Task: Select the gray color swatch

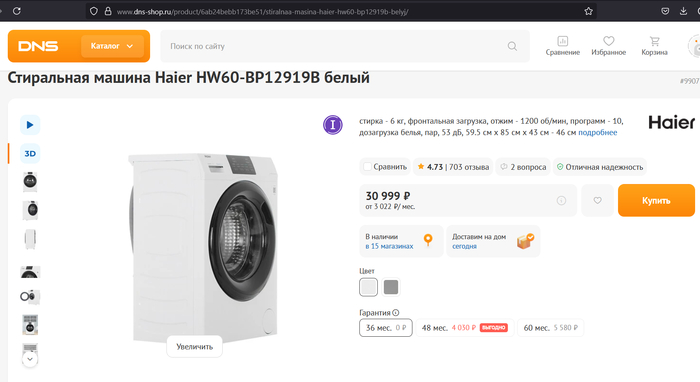Action: [x=391, y=287]
